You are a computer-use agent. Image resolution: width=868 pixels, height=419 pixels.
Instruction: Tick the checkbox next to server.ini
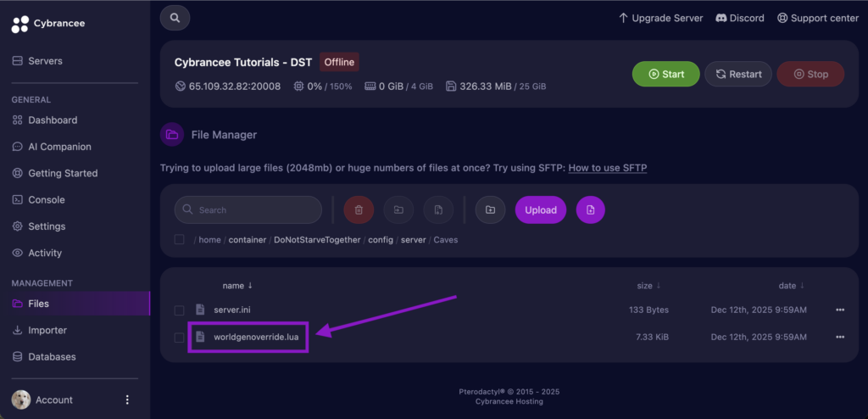[x=179, y=310]
